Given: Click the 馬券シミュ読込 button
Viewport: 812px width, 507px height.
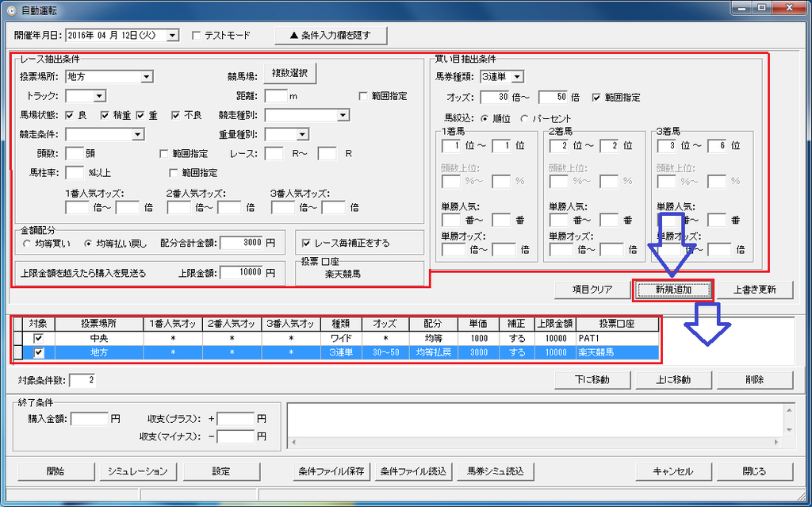Looking at the screenshot, I should click(496, 471).
